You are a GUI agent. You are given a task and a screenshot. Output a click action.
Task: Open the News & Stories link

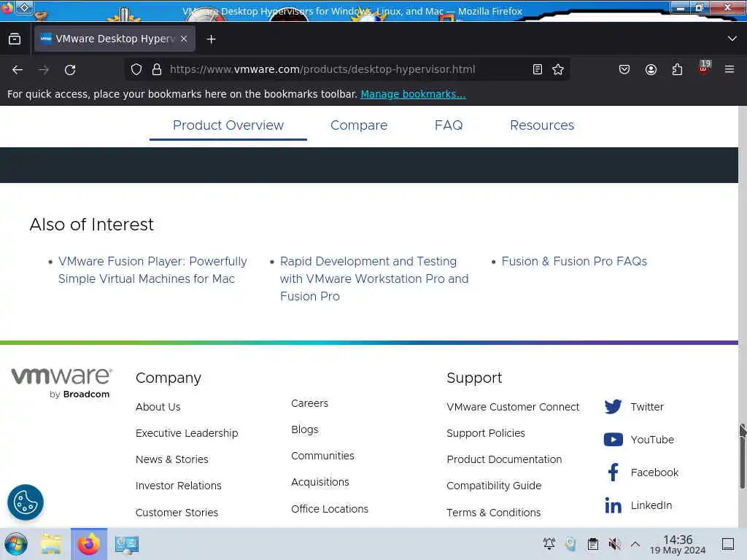pyautogui.click(x=172, y=459)
